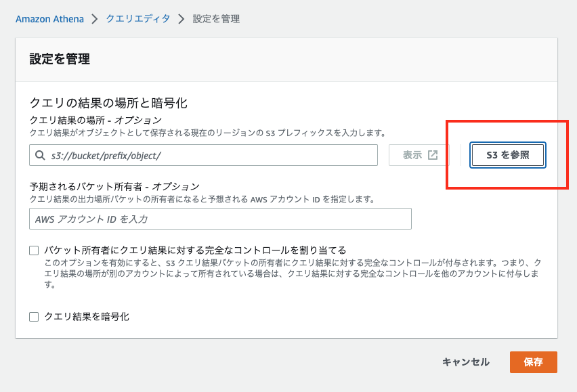Click the クエリの結果の場所と暗号化 heading
This screenshot has height=392, width=577.
click(108, 103)
